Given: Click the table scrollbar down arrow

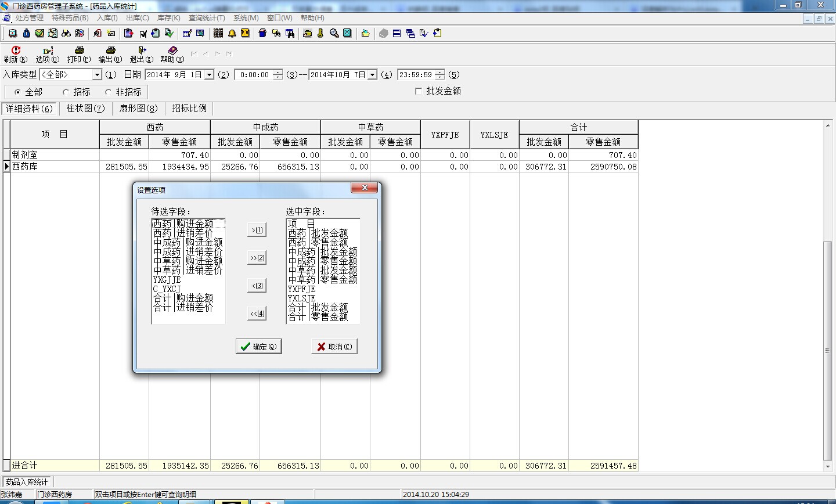Looking at the screenshot, I should (x=828, y=466).
